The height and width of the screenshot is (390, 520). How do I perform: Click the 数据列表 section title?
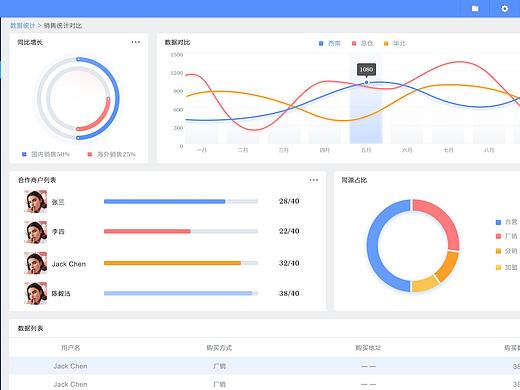[30, 328]
